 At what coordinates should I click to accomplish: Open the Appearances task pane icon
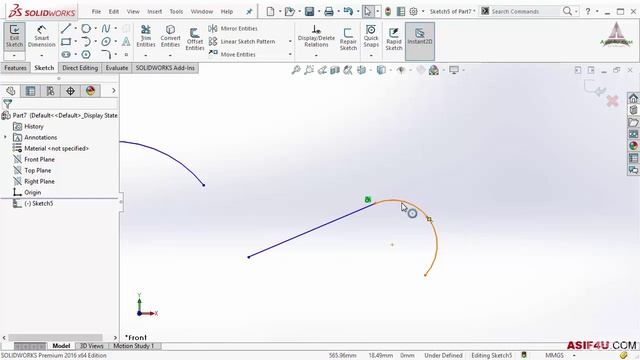point(633,145)
